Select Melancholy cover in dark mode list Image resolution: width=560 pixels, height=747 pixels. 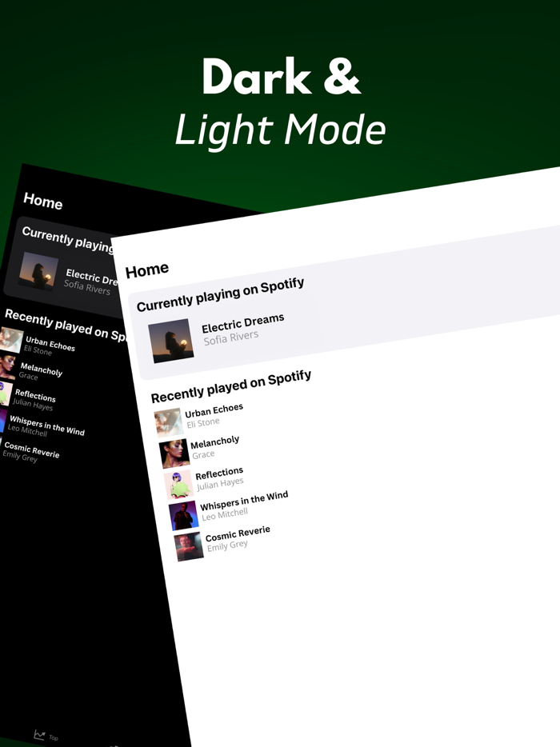pyautogui.click(x=7, y=366)
